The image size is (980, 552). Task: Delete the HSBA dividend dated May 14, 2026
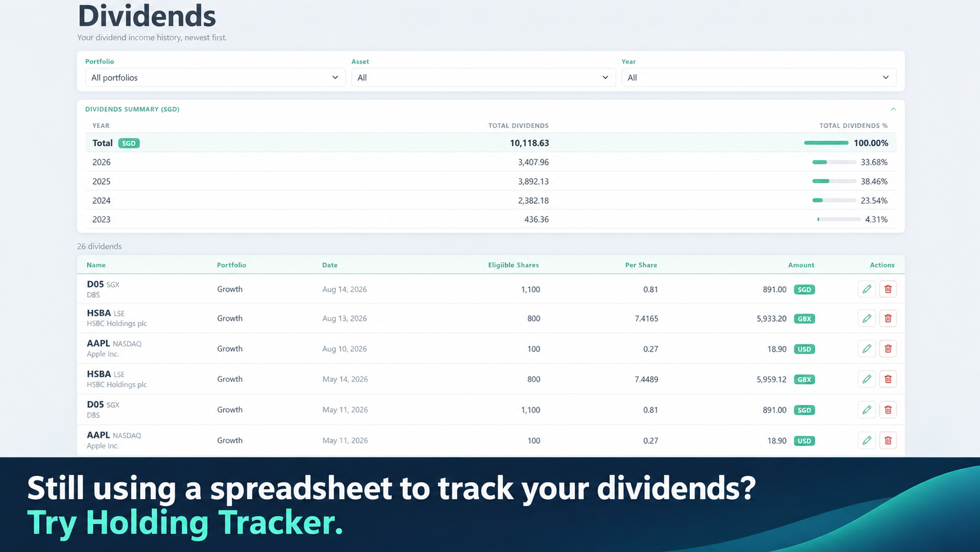click(x=888, y=380)
